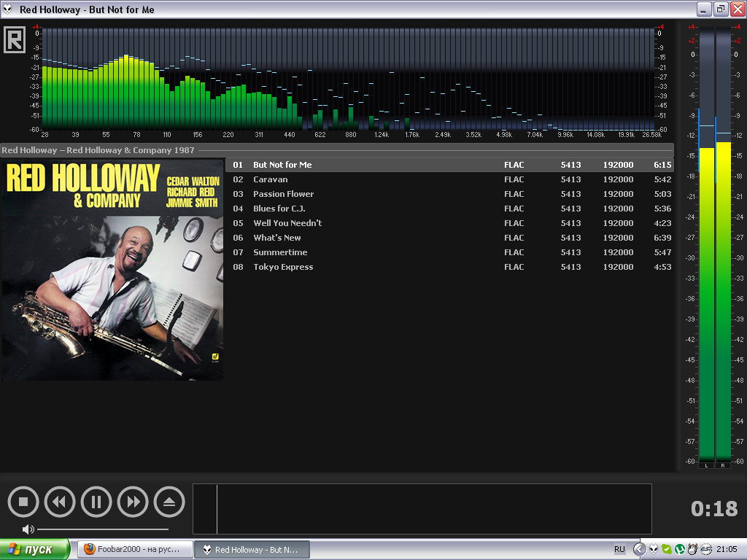
Task: Select track 07 Summertime
Action: (449, 252)
